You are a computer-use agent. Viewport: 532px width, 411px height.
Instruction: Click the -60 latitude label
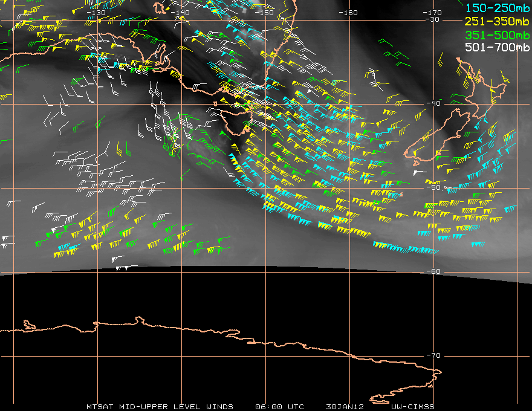point(433,271)
